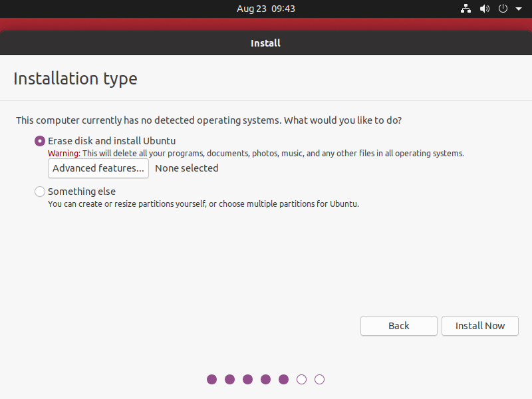Click the Something else option label text

[82, 192]
